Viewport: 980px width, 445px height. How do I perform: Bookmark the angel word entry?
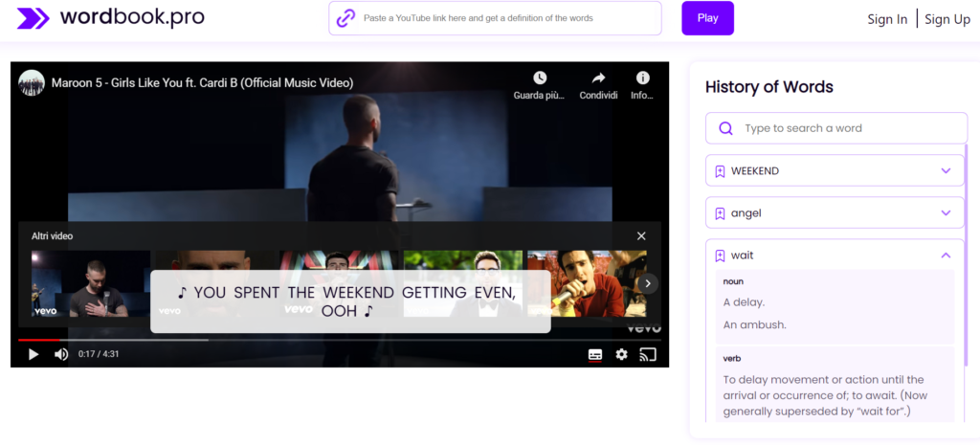click(720, 213)
